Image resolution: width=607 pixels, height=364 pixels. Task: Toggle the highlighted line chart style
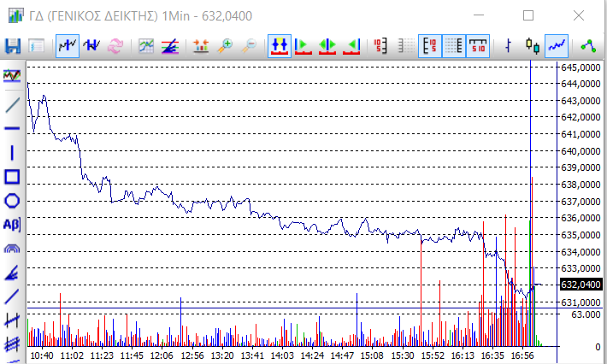pos(557,46)
